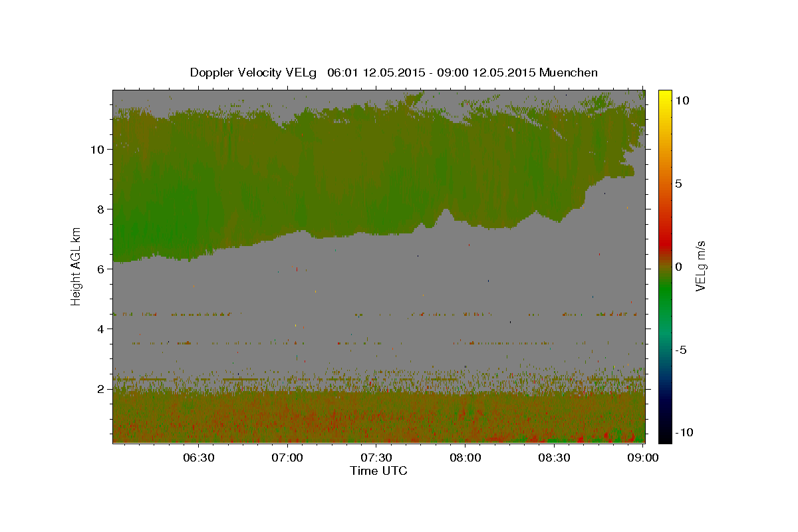Click the height axis '6' label
Image resolution: width=798 pixels, height=532 pixels.
tap(101, 269)
